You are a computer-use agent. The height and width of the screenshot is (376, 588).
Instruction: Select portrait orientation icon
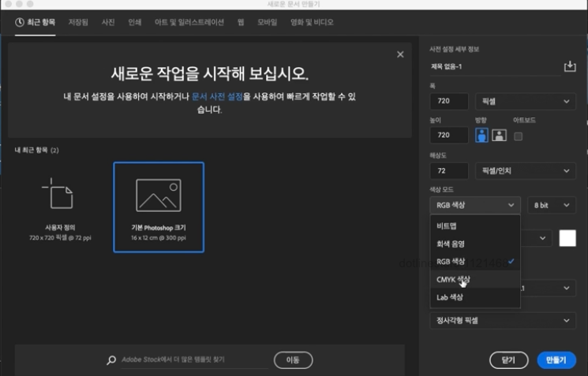(x=481, y=136)
